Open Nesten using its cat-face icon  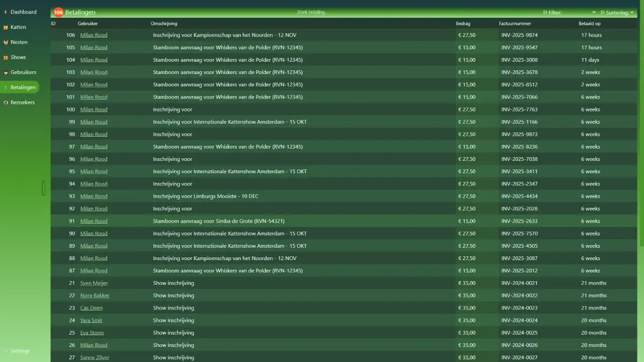pos(5,42)
